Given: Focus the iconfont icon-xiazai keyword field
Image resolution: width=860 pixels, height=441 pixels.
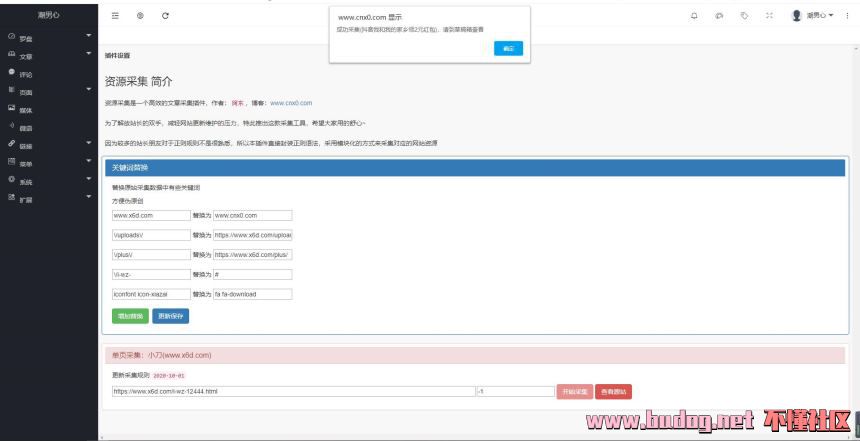Looking at the screenshot, I should click(x=151, y=295).
